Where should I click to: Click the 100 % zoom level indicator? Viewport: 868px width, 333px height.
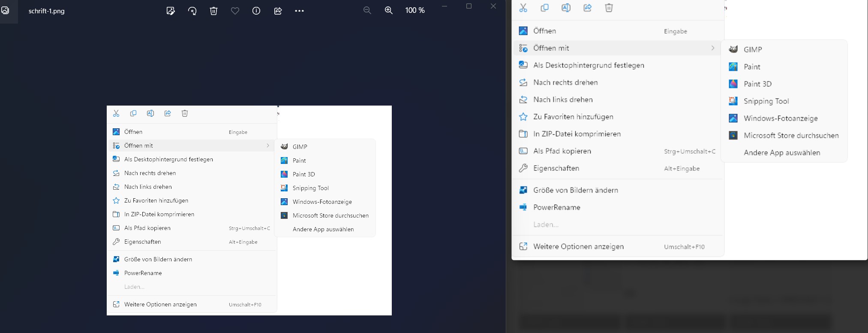415,10
